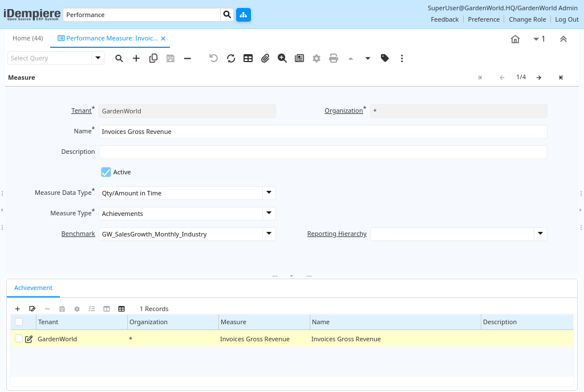Uncheck the Active checkbox
Image resolution: width=584 pixels, height=392 pixels.
[x=106, y=171]
